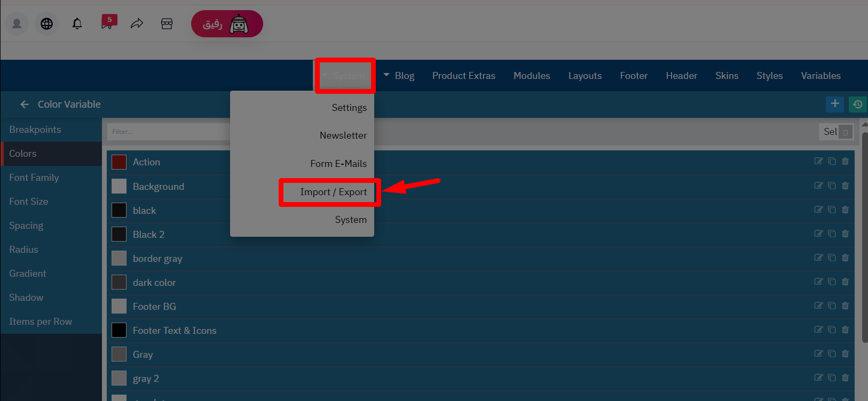Click the globe language icon
This screenshot has height=401, width=868.
pyautogui.click(x=47, y=23)
